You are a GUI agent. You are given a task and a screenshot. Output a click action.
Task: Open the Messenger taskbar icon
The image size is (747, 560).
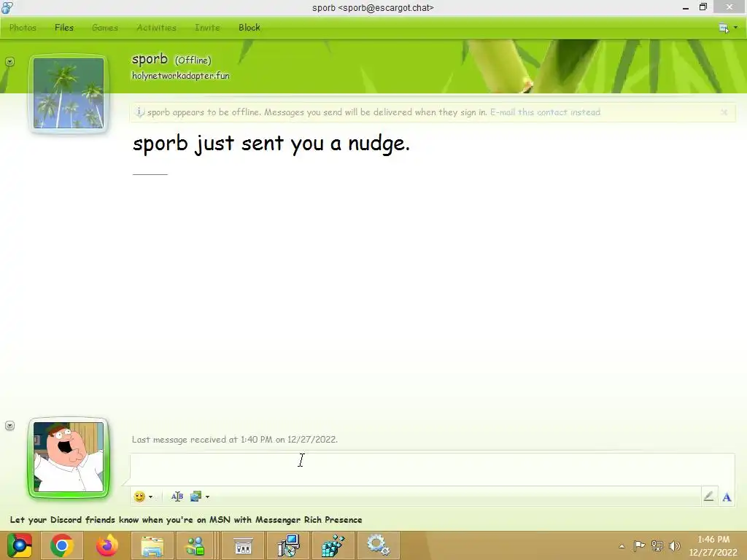click(195, 545)
